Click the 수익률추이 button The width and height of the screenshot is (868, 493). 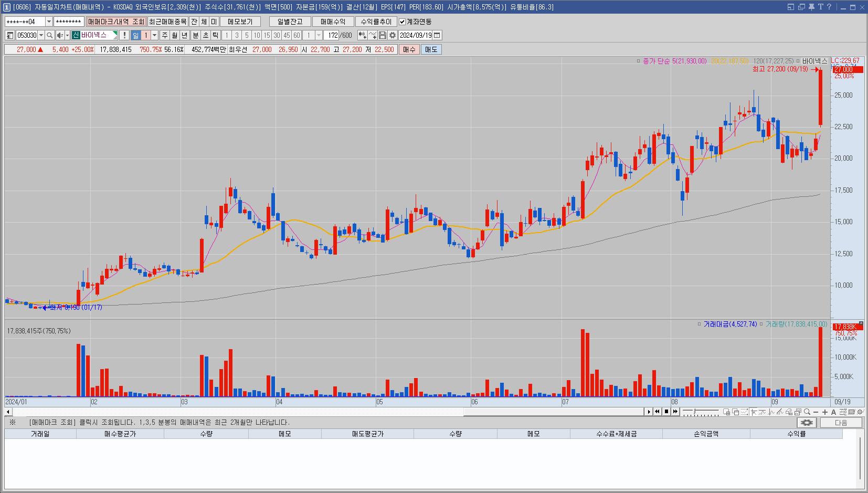[x=376, y=22]
